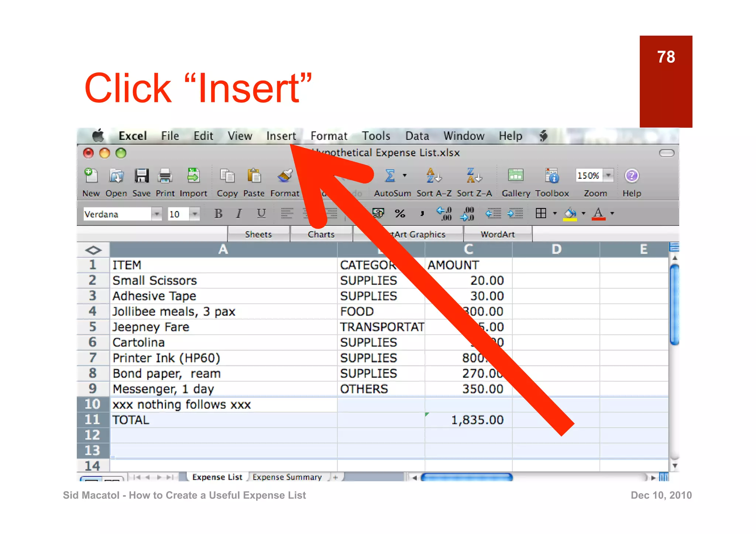Screen dimensions: 756x534
Task: Click the Save floppy disk icon
Action: [141, 176]
